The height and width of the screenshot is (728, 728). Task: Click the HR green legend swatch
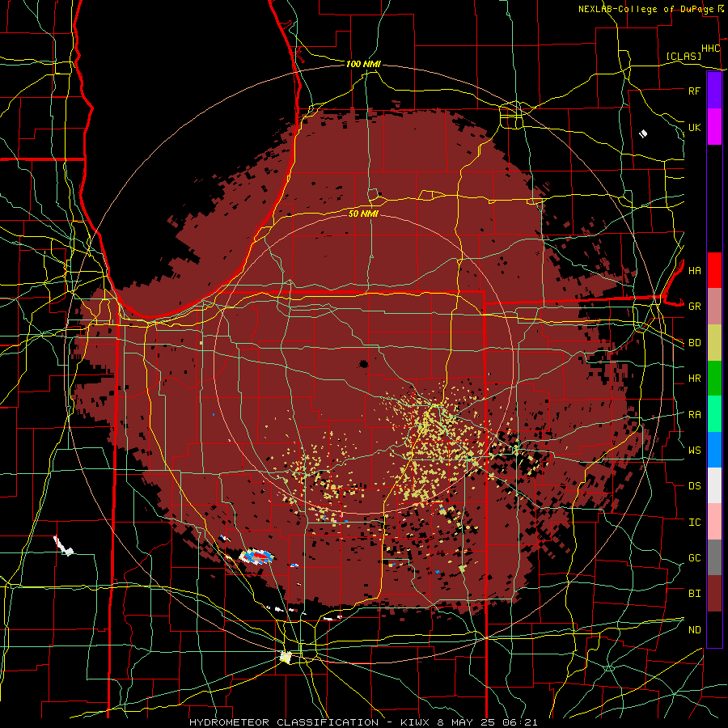[x=714, y=379]
